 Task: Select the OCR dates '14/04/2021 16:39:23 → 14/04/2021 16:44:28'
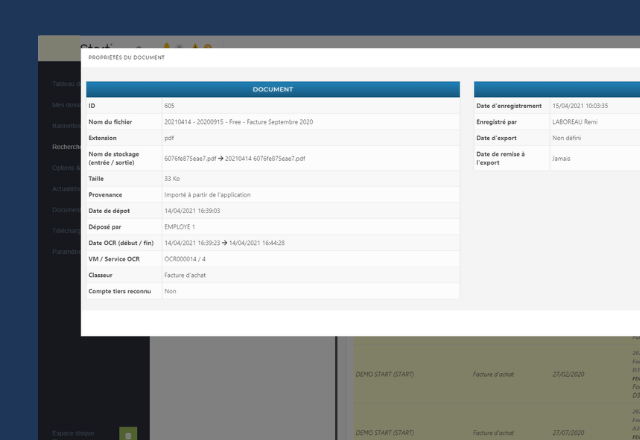click(x=224, y=243)
